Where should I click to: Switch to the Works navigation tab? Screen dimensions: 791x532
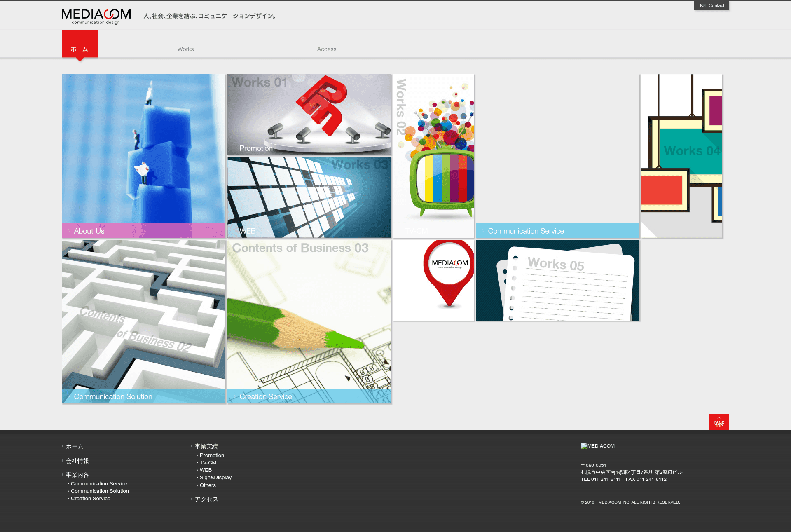tap(185, 49)
